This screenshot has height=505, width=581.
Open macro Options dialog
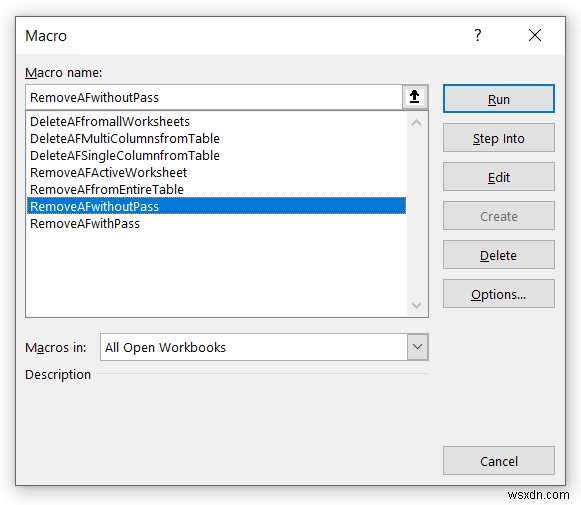pyautogui.click(x=499, y=294)
